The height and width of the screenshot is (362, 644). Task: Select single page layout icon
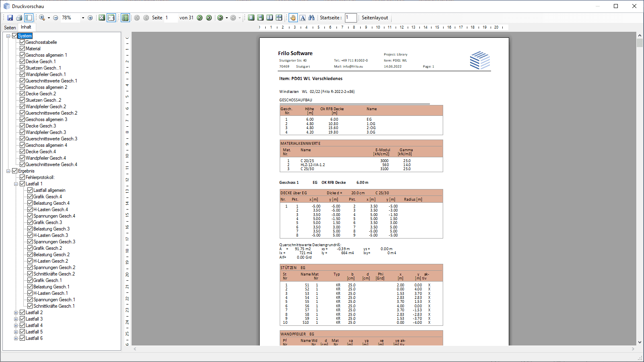tap(251, 18)
